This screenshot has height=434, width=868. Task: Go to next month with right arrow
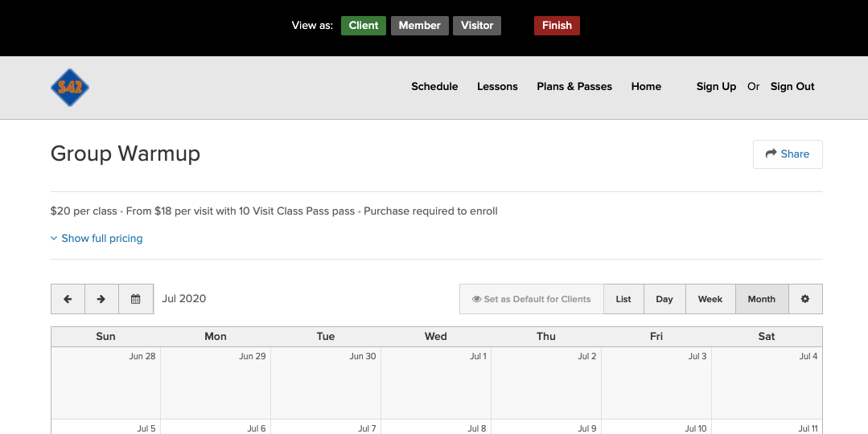(x=101, y=299)
